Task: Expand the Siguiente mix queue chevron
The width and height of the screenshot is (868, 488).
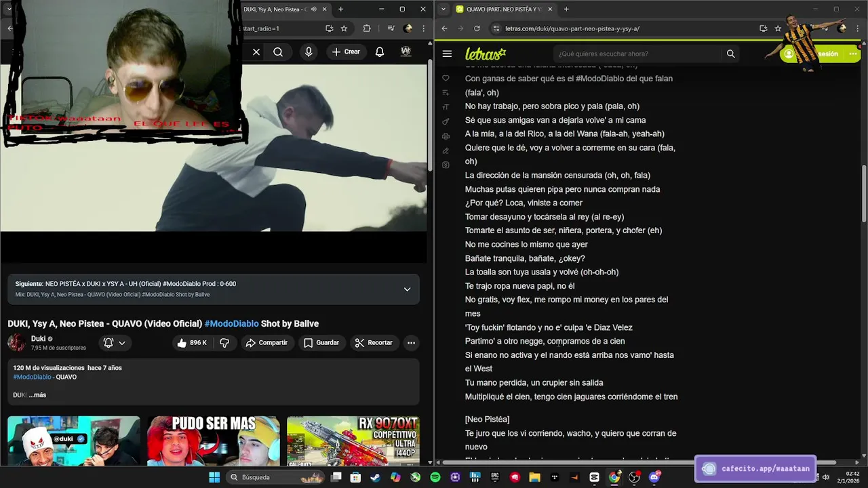Action: point(407,289)
